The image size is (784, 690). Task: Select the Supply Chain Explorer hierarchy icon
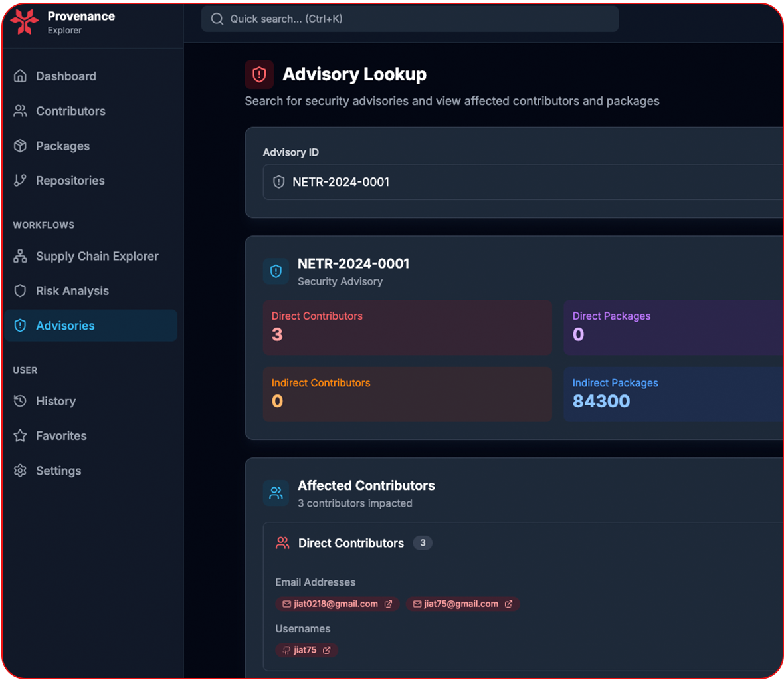21,256
